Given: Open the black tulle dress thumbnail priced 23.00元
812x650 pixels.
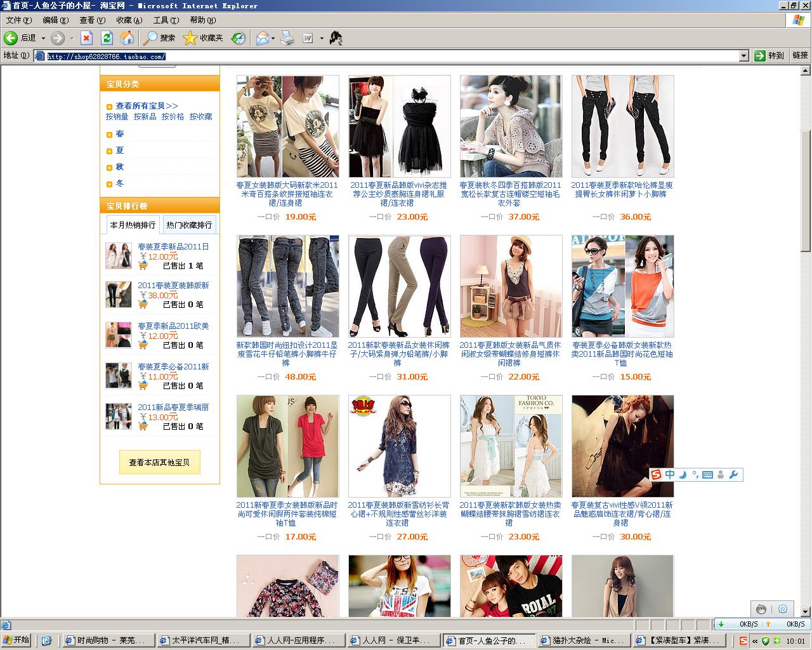Looking at the screenshot, I should pos(400,126).
